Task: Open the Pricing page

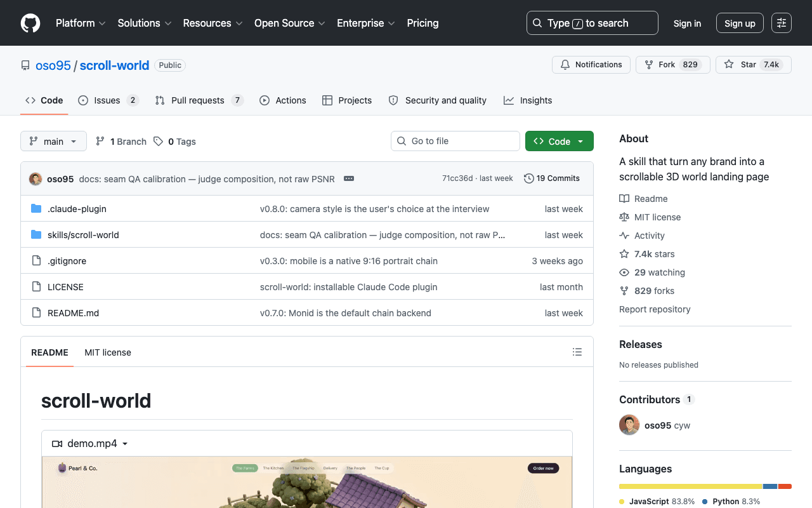Action: click(422, 23)
